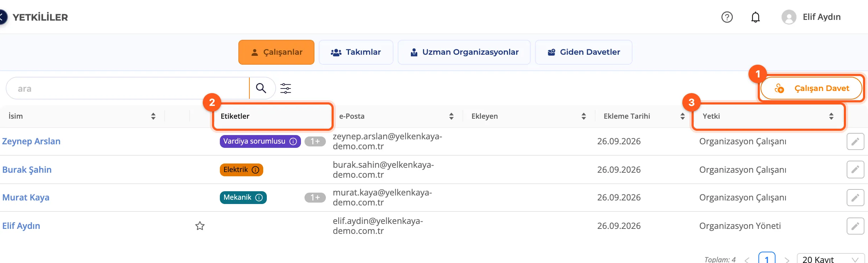This screenshot has height=263, width=868.
Task: Click the Organizasyon Yöneti role cell
Action: (x=740, y=226)
